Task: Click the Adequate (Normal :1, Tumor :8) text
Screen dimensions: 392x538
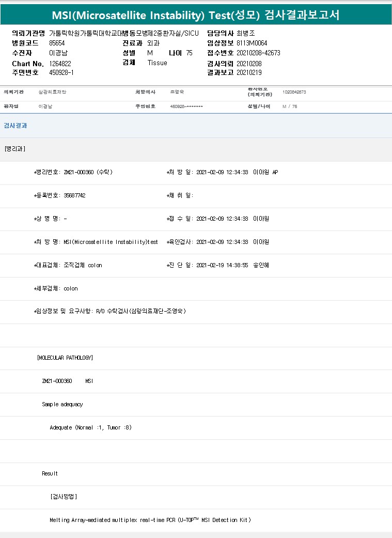Action: (91, 427)
